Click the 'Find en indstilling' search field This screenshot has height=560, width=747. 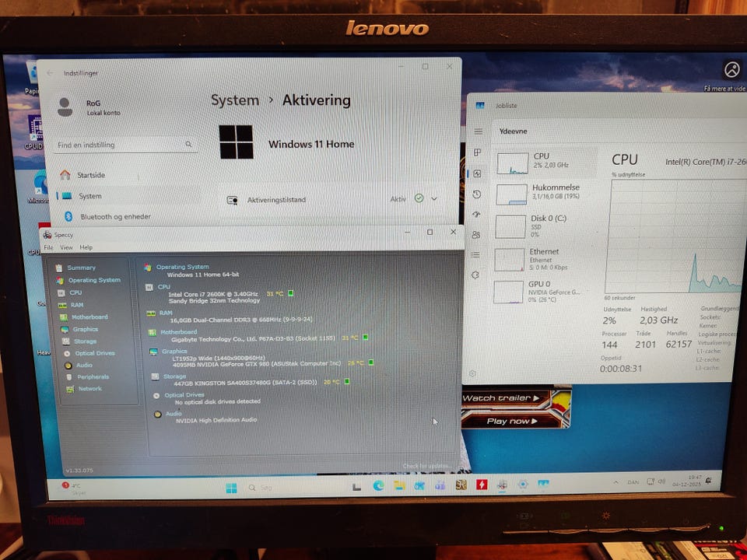pyautogui.click(x=124, y=145)
